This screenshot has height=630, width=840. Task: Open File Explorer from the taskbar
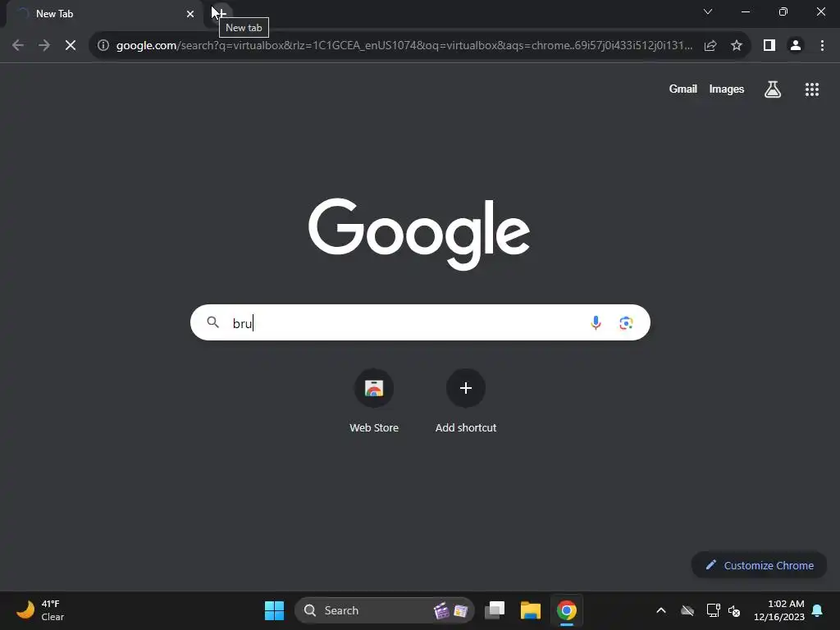click(531, 610)
